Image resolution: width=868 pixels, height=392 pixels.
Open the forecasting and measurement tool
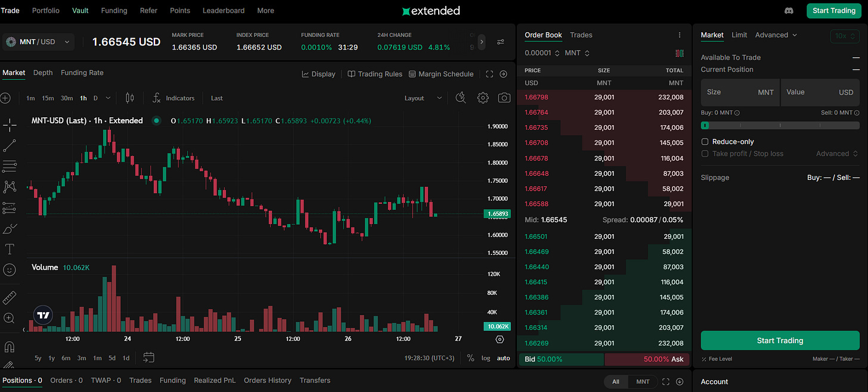(10, 207)
